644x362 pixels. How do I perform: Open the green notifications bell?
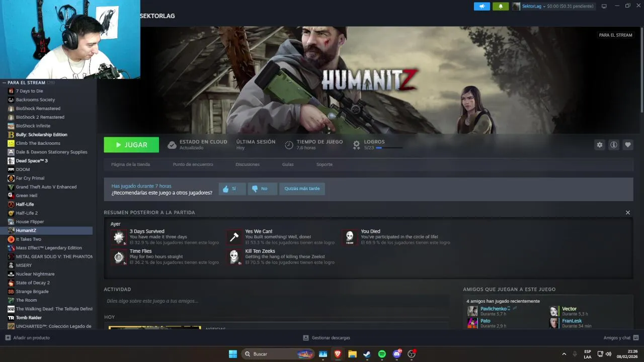coord(501,7)
